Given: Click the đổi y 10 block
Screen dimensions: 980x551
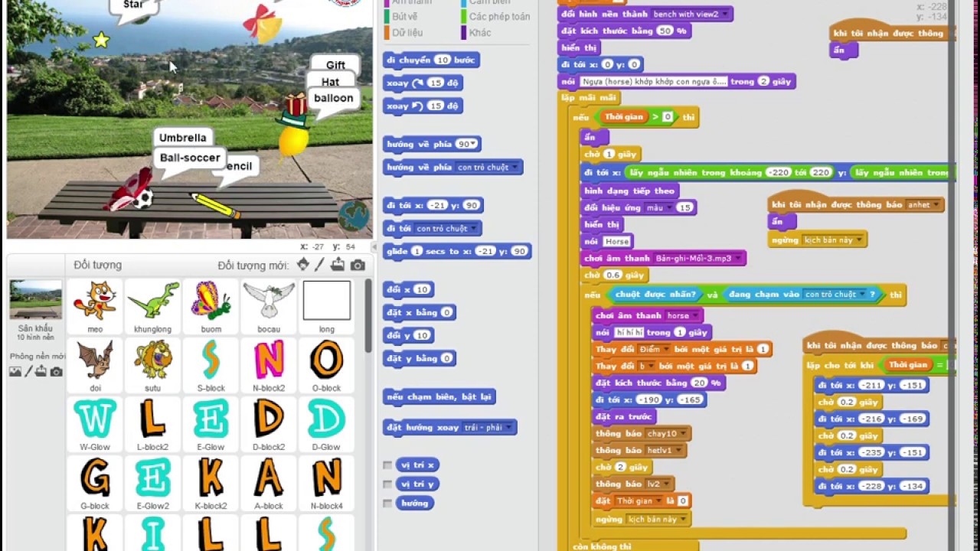Looking at the screenshot, I should point(409,335).
